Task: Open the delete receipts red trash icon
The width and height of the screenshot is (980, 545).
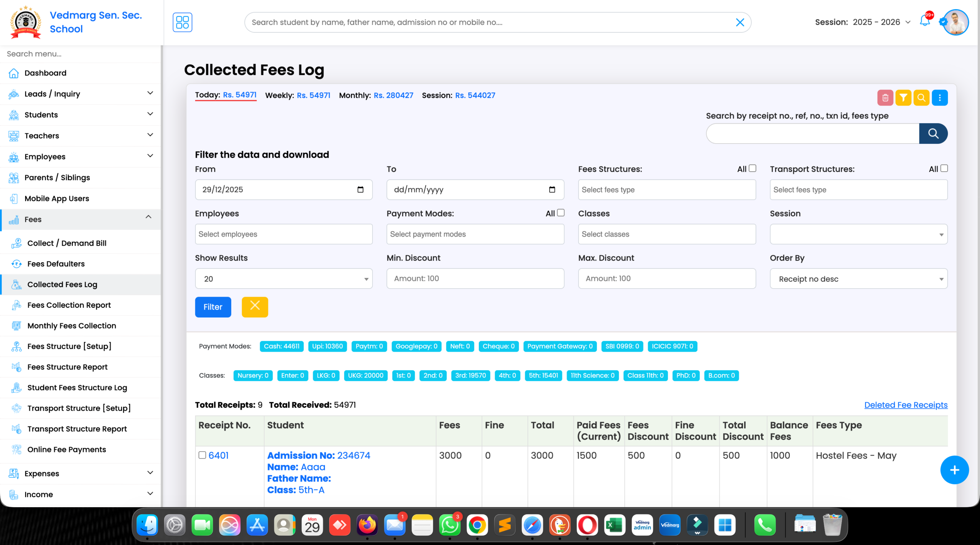Action: [885, 98]
